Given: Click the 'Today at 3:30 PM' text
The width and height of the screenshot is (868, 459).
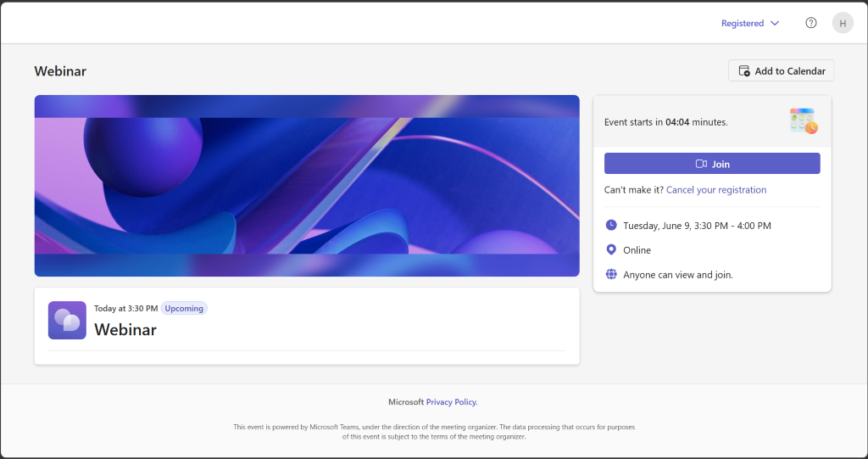Looking at the screenshot, I should coord(125,308).
